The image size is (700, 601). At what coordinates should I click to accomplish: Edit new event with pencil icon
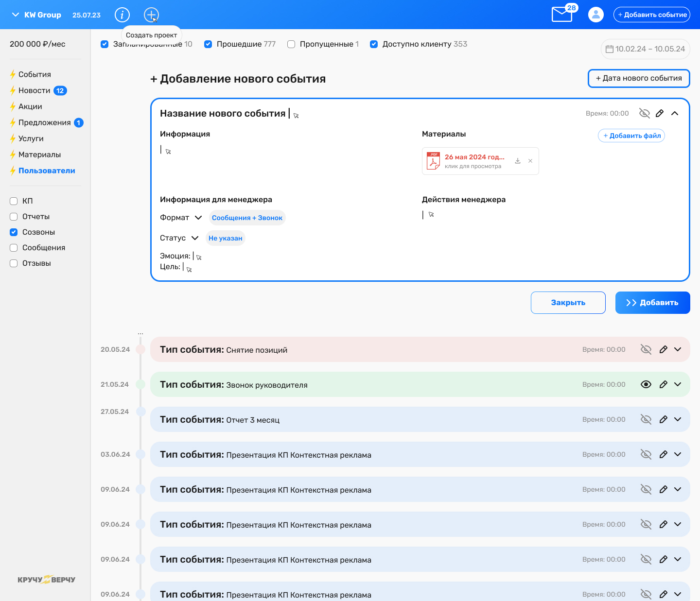[660, 113]
